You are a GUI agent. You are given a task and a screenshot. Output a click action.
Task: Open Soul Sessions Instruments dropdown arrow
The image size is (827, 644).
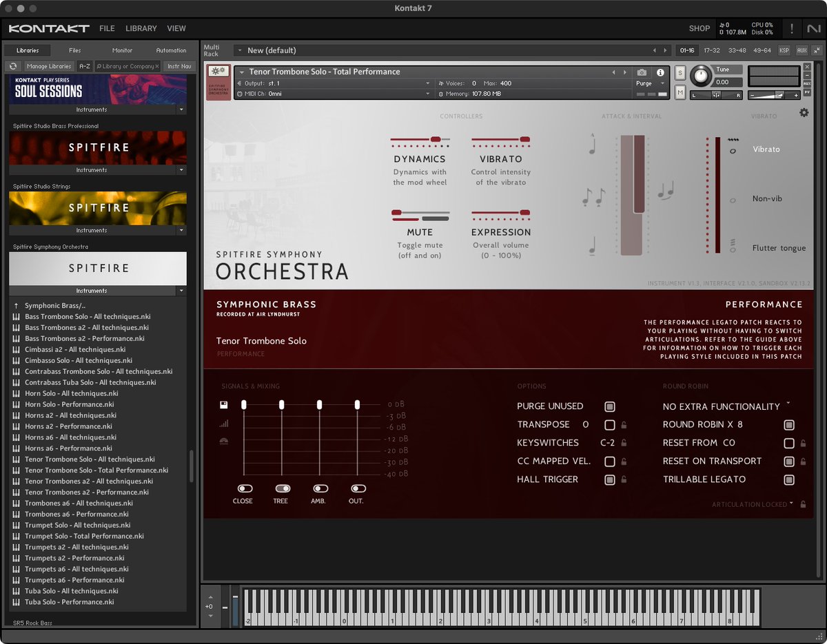coord(181,110)
